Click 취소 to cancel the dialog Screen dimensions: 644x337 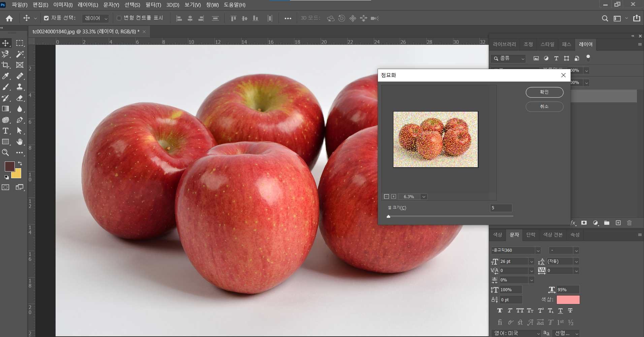tap(544, 106)
